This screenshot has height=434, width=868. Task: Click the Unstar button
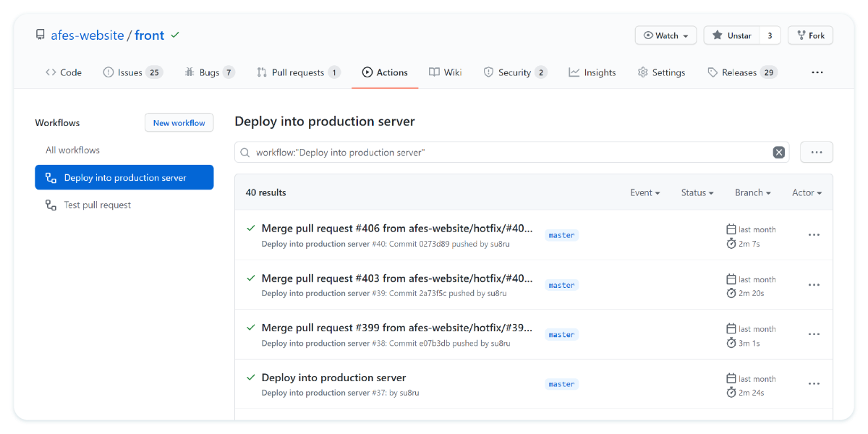pyautogui.click(x=731, y=35)
